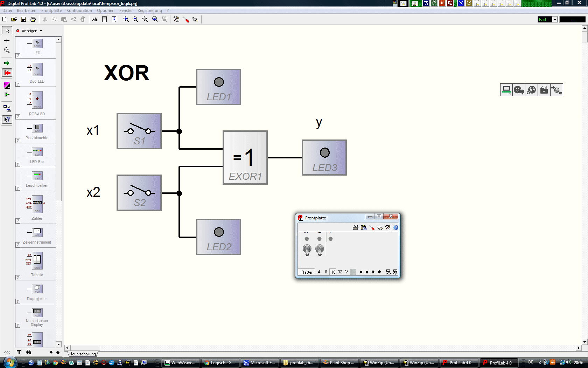The image size is (588, 368).
Task: Select the crosshair wiring tool
Action: [x=7, y=40]
